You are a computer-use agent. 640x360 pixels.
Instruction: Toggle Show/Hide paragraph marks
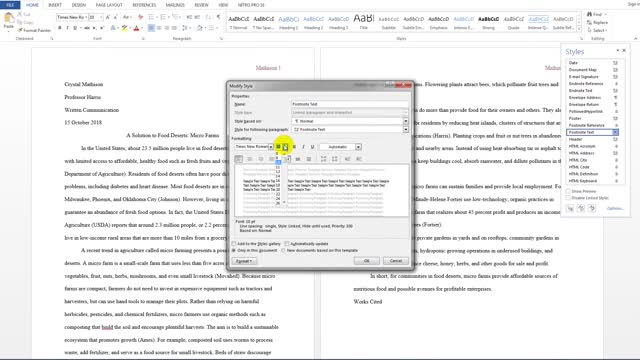[x=218, y=17]
